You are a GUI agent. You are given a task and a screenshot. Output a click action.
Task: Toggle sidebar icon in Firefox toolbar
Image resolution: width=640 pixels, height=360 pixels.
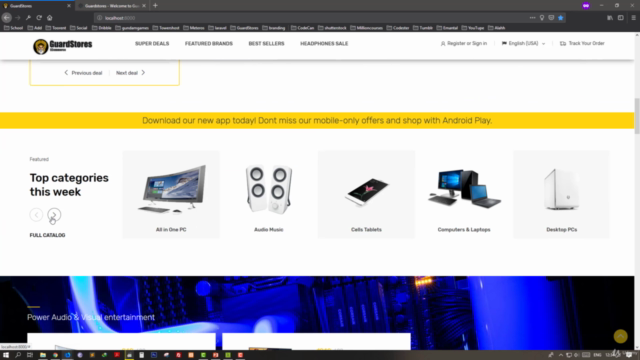click(620, 18)
